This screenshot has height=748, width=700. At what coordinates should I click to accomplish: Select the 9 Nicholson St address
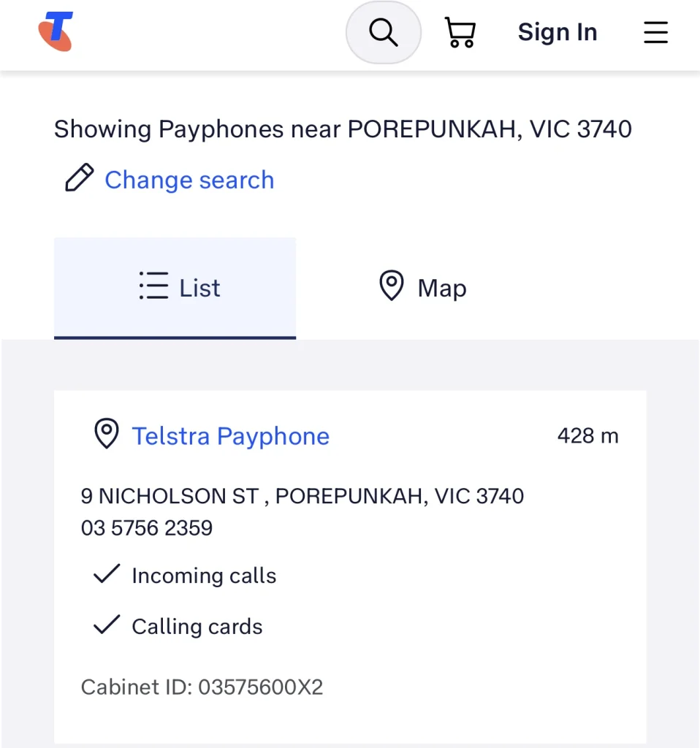click(302, 496)
